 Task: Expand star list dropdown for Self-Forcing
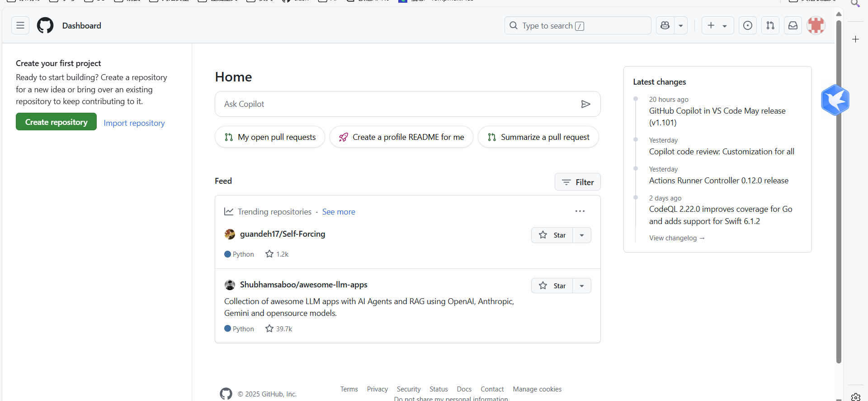[x=582, y=235]
